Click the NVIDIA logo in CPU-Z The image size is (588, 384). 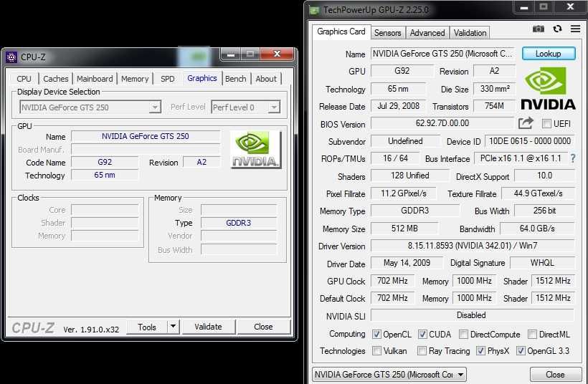[256, 150]
